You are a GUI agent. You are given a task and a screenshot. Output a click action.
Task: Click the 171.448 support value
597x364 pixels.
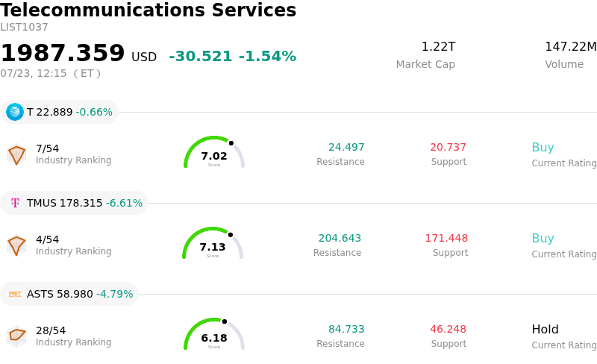click(x=446, y=238)
